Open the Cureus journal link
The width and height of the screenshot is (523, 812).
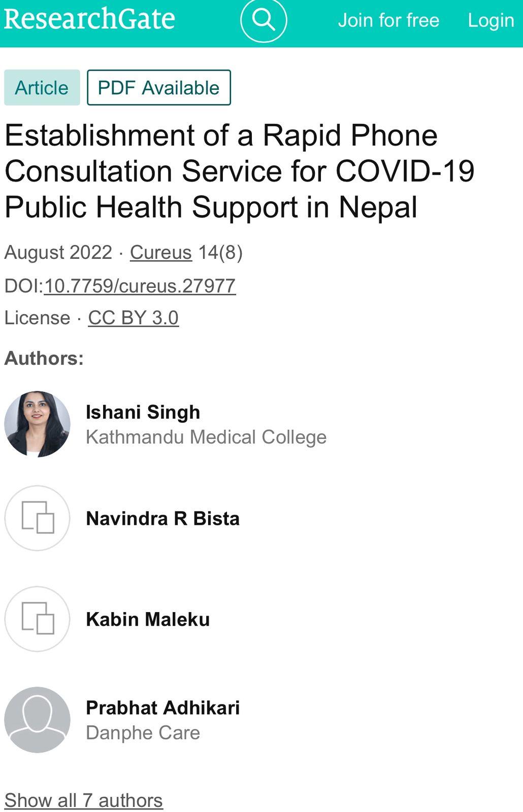tap(160, 252)
